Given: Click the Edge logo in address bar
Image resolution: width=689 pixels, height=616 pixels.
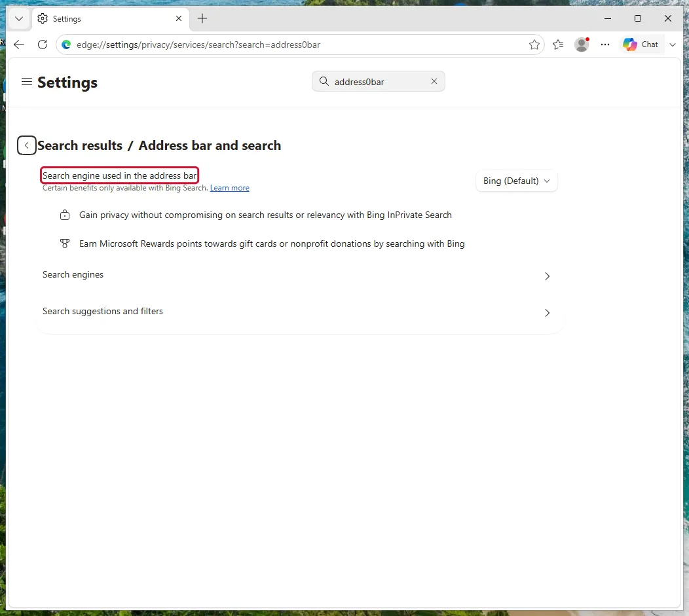Looking at the screenshot, I should click(66, 45).
